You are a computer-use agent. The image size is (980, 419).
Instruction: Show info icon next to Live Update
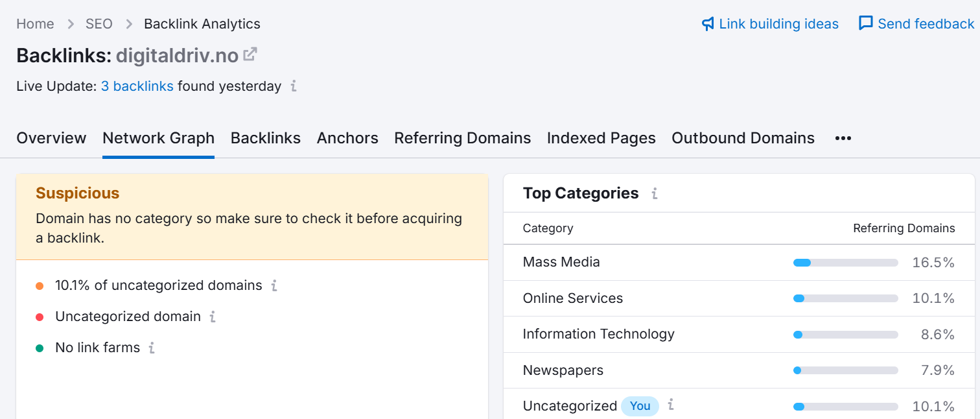tap(294, 86)
